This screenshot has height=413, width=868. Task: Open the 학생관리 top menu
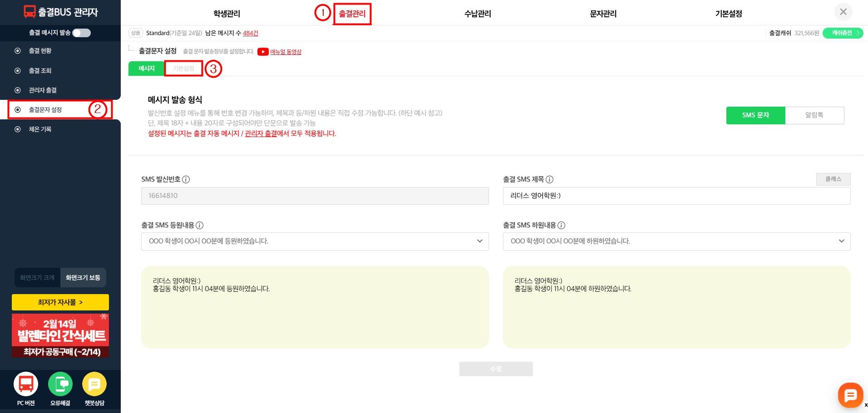pyautogui.click(x=227, y=14)
